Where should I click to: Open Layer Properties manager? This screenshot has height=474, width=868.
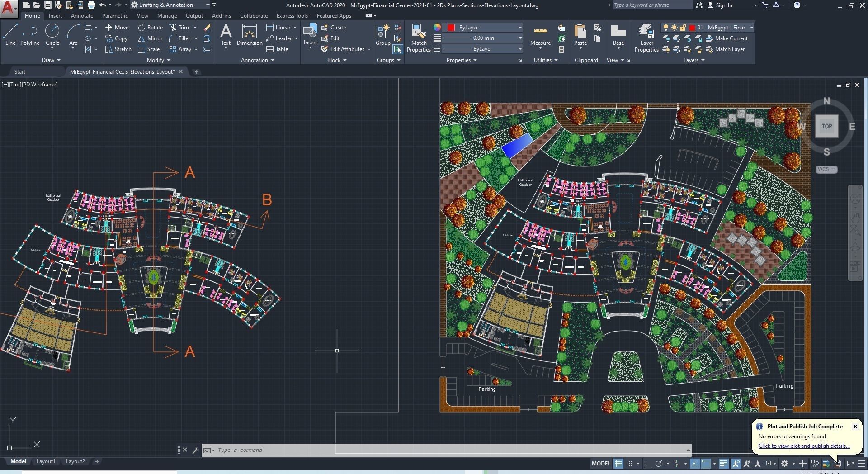click(646, 38)
